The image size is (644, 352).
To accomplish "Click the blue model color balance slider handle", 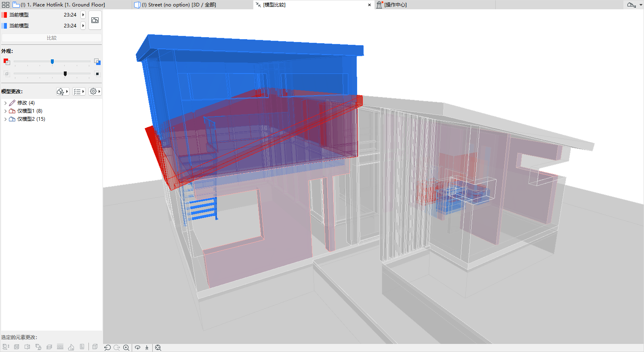I will (x=52, y=62).
